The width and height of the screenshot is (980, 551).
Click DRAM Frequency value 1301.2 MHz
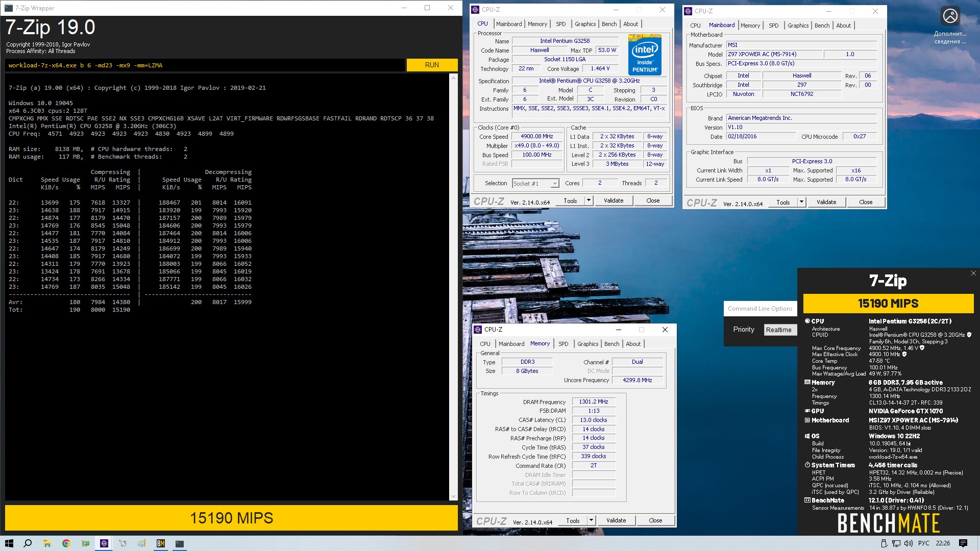pos(594,402)
